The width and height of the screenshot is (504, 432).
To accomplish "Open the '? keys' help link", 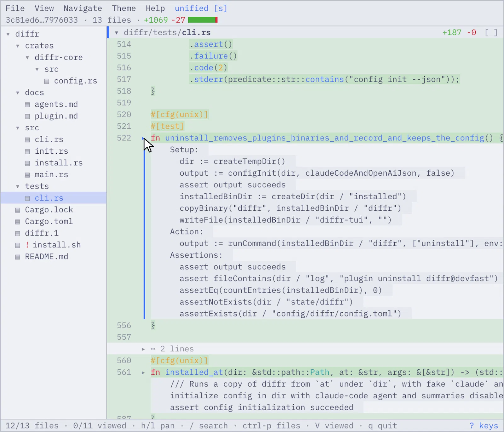I will pyautogui.click(x=484, y=426).
